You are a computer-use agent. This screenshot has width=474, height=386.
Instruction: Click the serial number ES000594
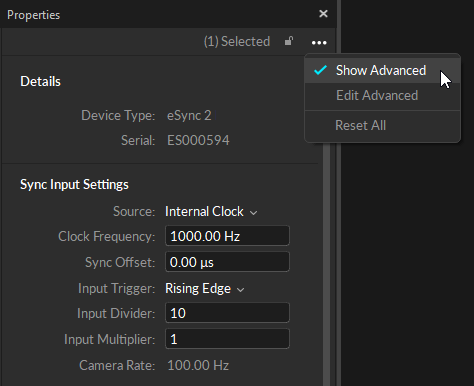198,140
